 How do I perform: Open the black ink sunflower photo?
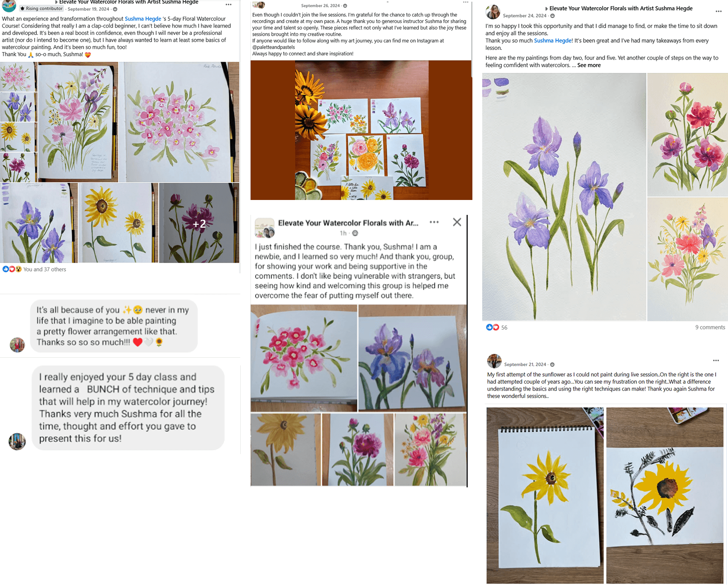[x=665, y=495]
